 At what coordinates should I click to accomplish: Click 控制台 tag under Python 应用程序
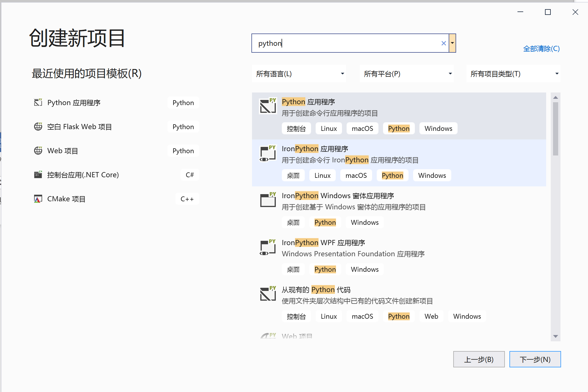pyautogui.click(x=296, y=128)
